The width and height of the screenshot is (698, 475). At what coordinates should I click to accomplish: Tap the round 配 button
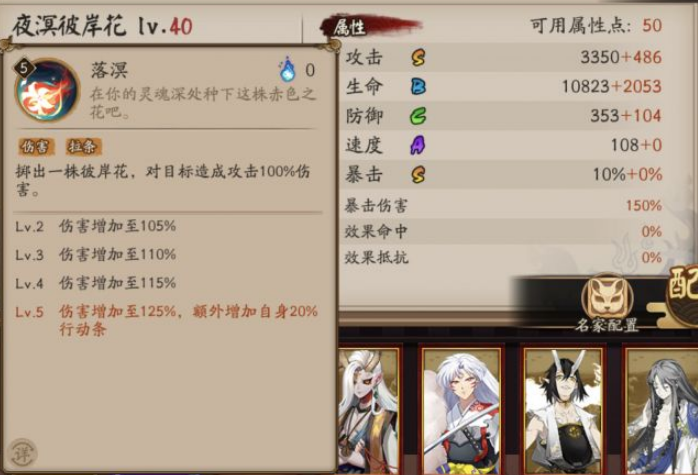point(682,287)
